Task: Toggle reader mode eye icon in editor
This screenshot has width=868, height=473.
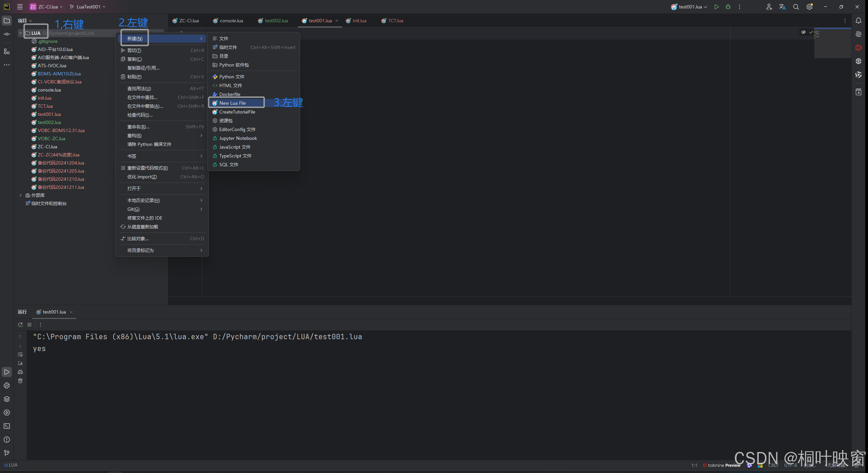Action: [803, 32]
